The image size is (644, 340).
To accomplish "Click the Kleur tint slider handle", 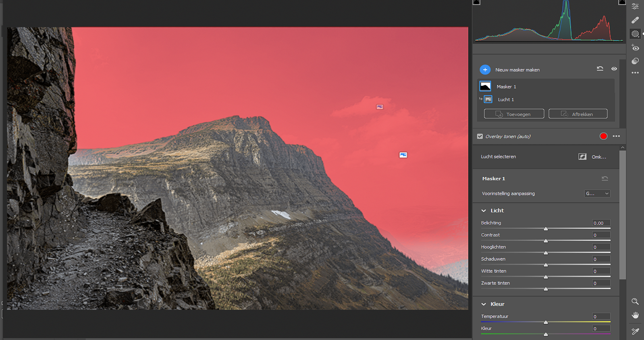I will (546, 334).
